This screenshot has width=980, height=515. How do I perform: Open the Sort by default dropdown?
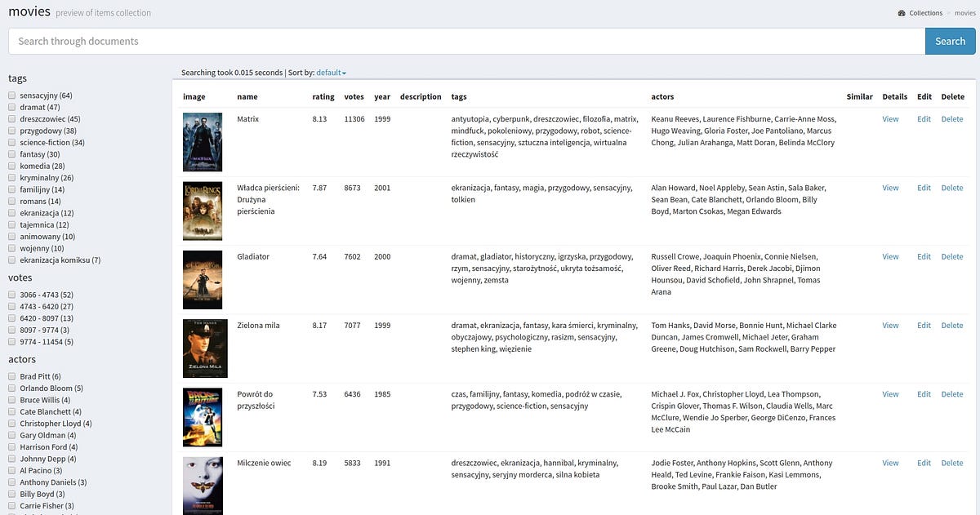pos(329,72)
